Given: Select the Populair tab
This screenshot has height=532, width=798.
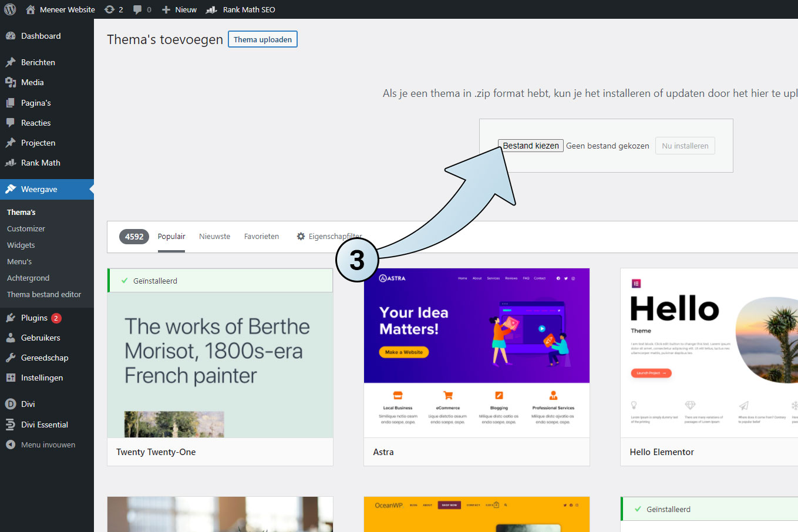Looking at the screenshot, I should point(171,236).
